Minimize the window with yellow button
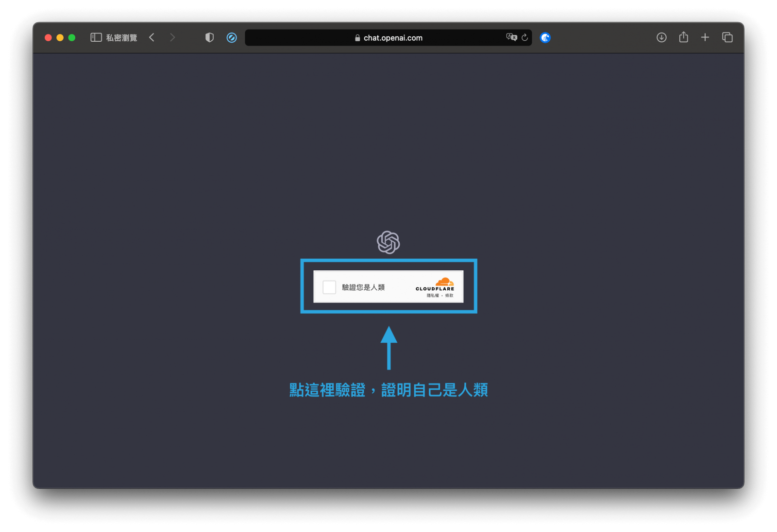 [60, 37]
